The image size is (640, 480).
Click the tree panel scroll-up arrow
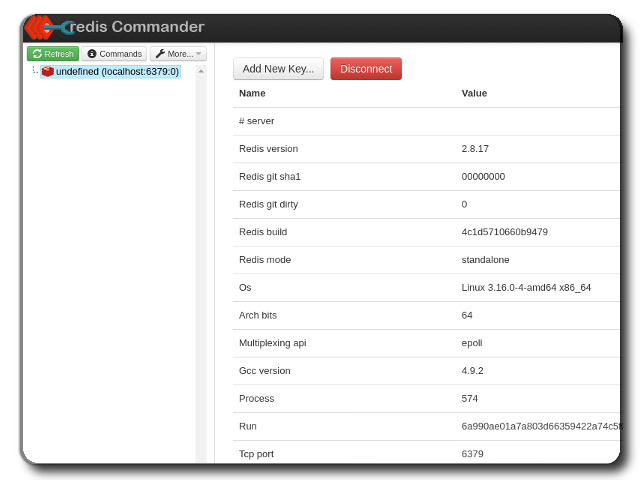(201, 71)
